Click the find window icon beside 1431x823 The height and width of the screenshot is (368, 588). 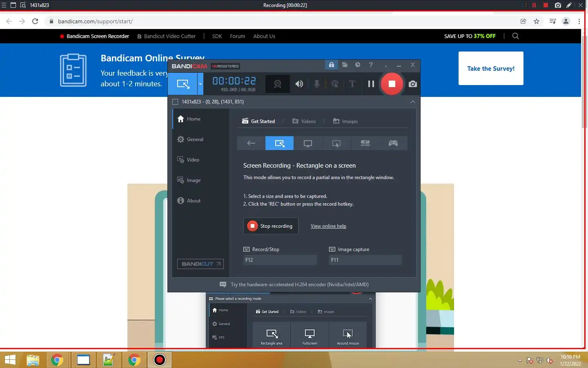pyautogui.click(x=23, y=5)
